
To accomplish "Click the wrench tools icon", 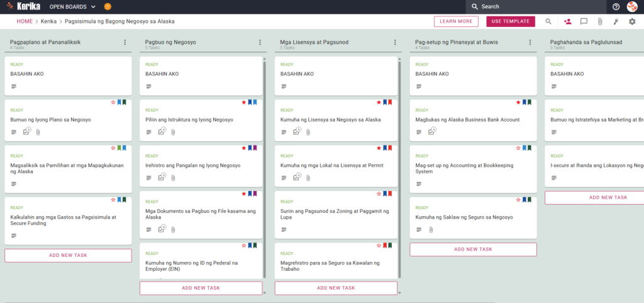I will (616, 21).
